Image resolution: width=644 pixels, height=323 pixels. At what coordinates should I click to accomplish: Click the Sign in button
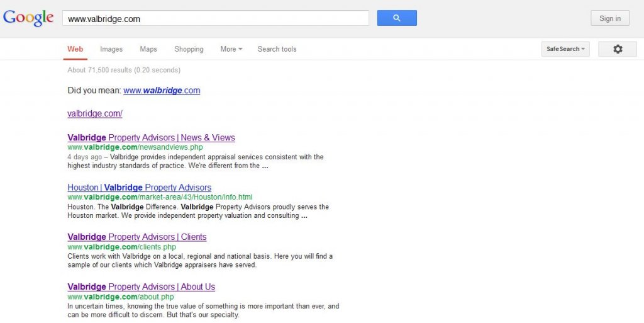(x=610, y=18)
